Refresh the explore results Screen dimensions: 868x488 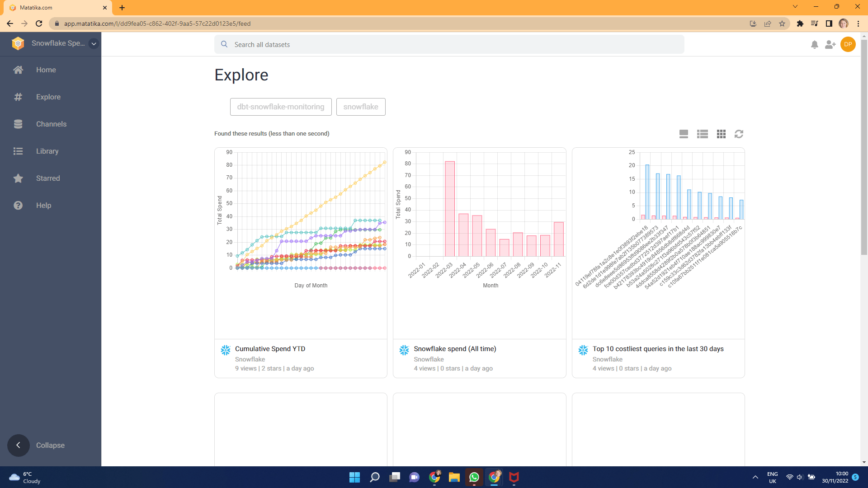click(739, 134)
